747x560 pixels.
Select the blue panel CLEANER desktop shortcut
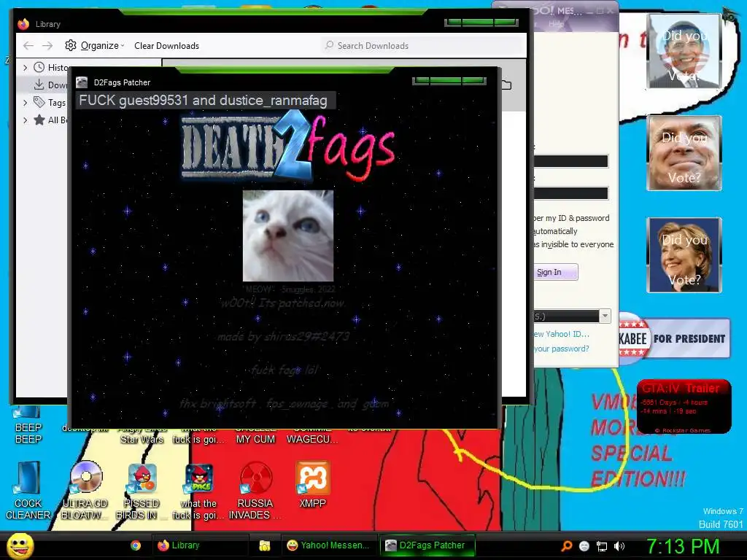[x=28, y=491]
